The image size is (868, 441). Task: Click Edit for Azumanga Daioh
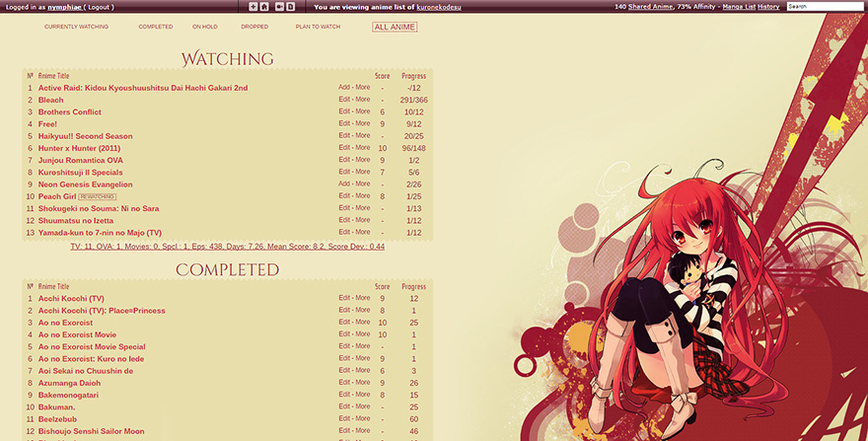coord(344,383)
